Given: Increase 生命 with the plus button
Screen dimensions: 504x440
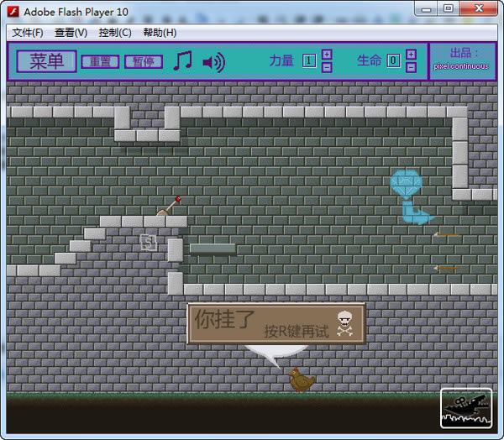Looking at the screenshot, I should tap(411, 55).
